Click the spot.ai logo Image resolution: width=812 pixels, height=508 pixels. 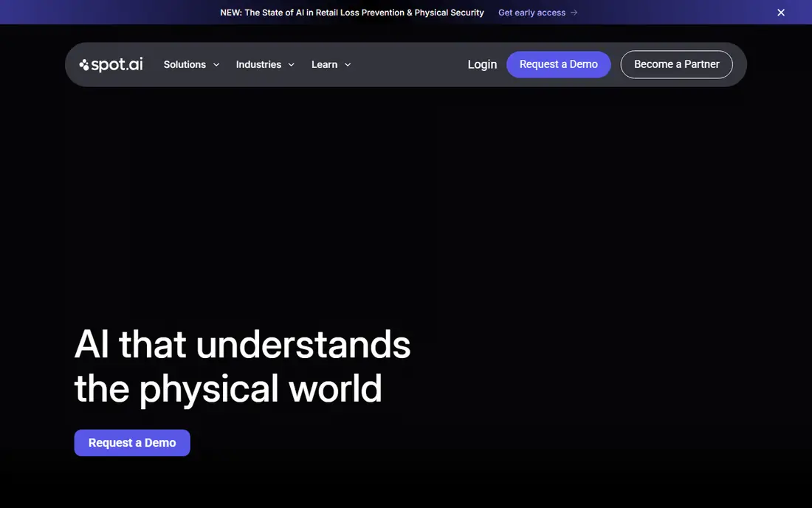pyautogui.click(x=111, y=65)
